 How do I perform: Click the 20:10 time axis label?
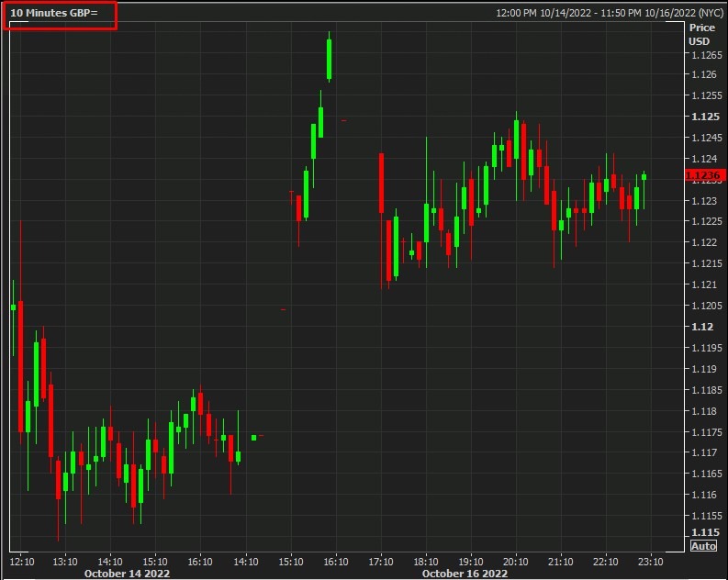pos(515,562)
